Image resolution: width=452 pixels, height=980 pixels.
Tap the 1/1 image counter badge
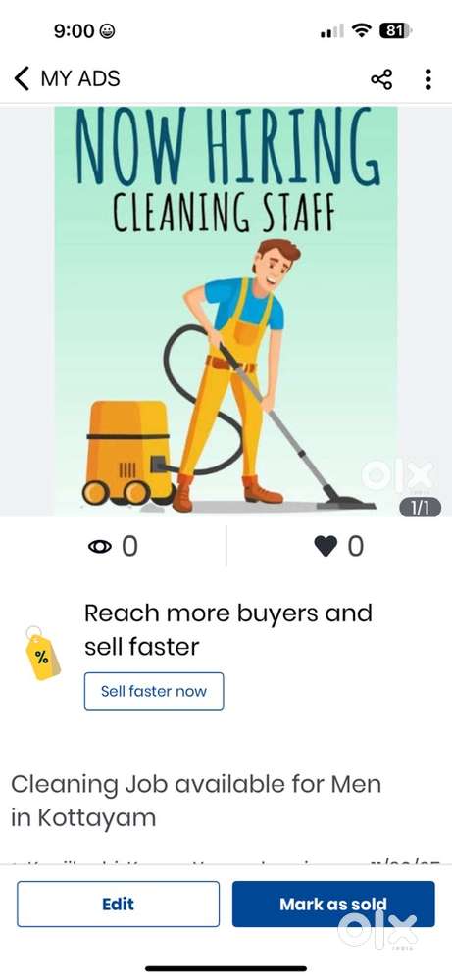point(420,508)
